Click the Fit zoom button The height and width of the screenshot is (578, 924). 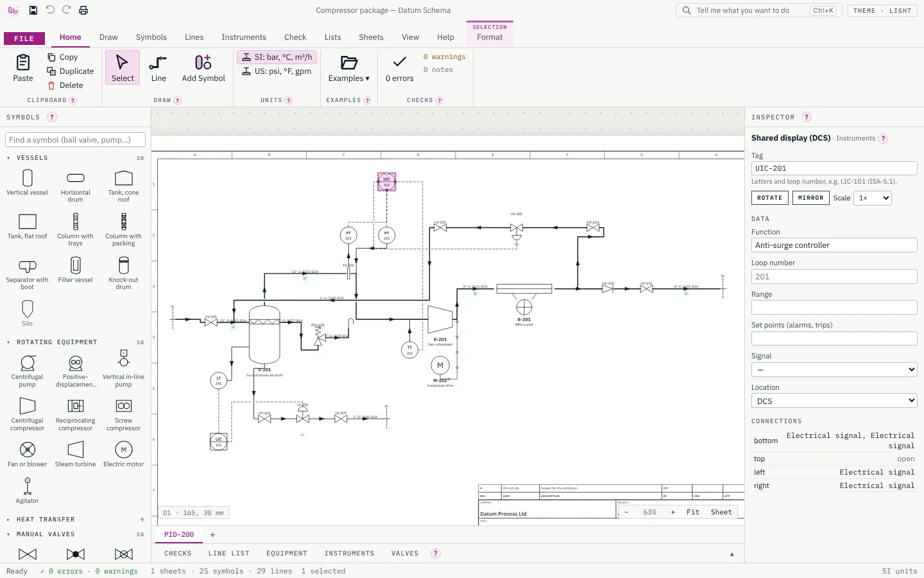click(693, 512)
